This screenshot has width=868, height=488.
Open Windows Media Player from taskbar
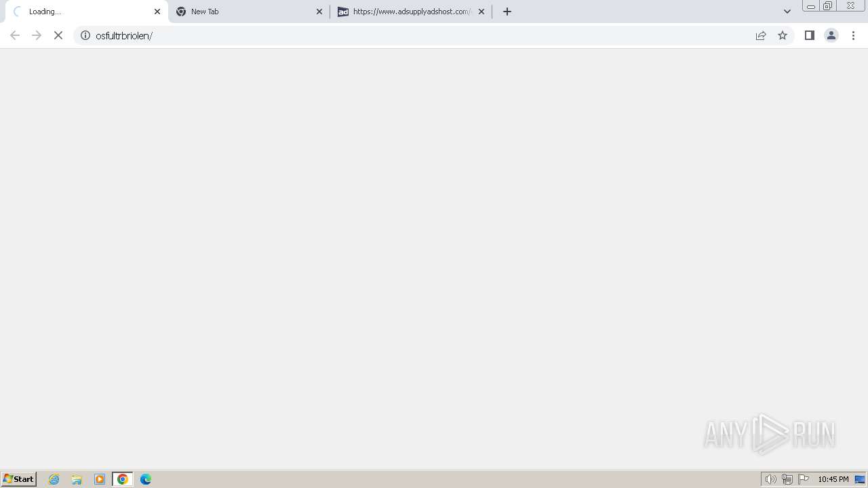click(100, 479)
